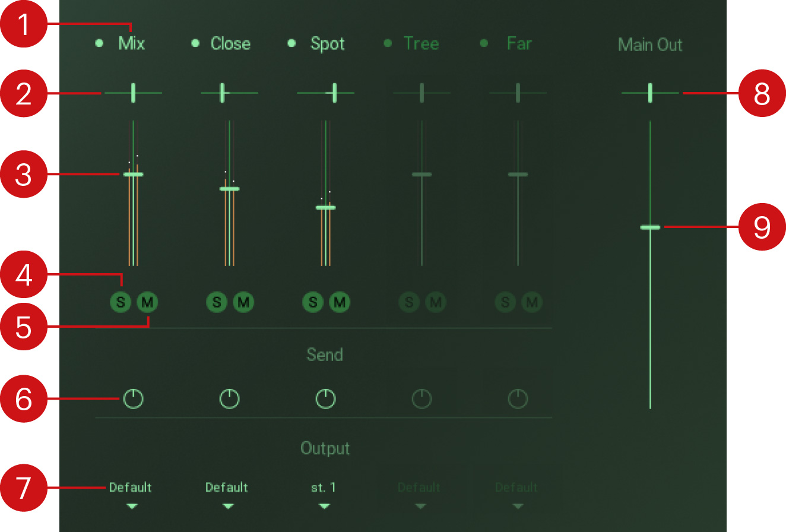Mute the Close channel
This screenshot has width=786, height=532.
coord(243,302)
